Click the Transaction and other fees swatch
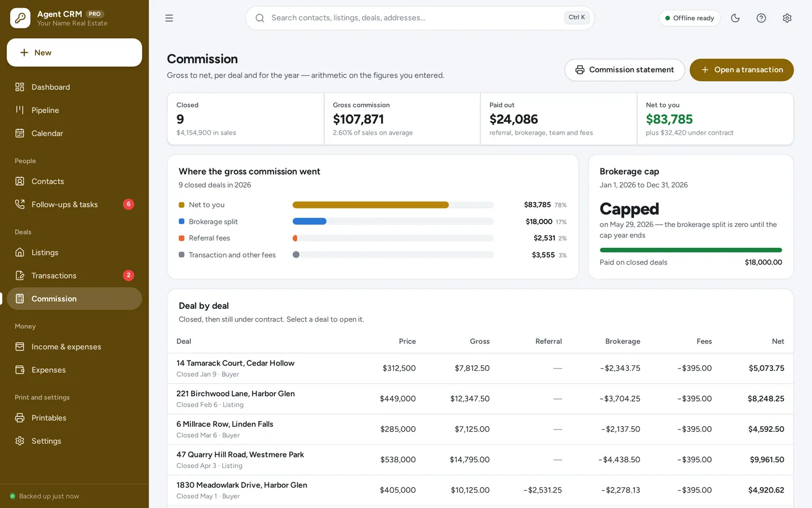 182,255
